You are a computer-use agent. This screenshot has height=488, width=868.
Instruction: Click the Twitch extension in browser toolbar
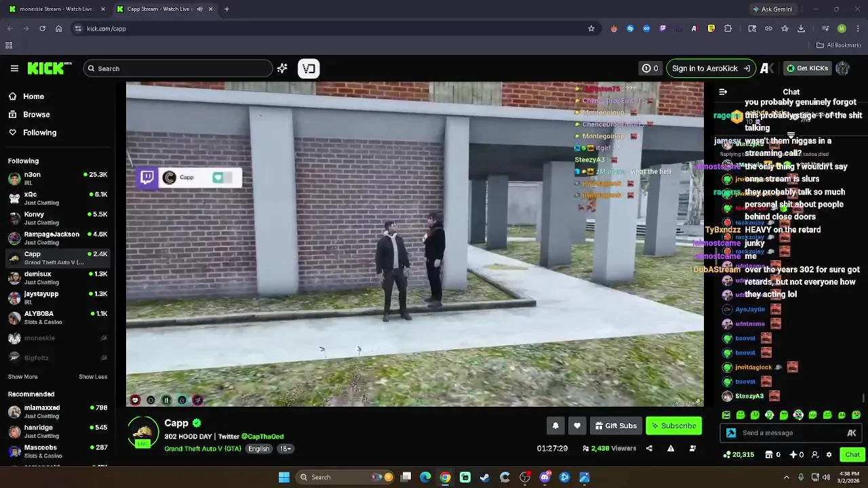663,28
